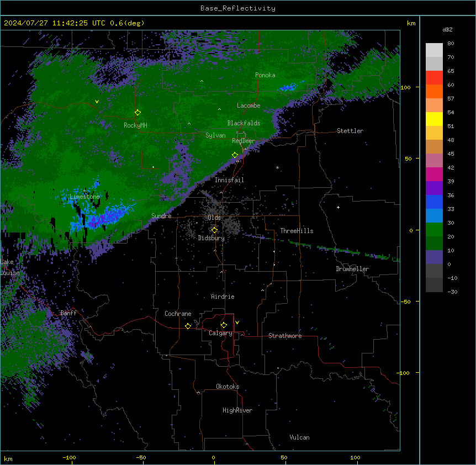Click the Didsbury town label

[x=211, y=238]
